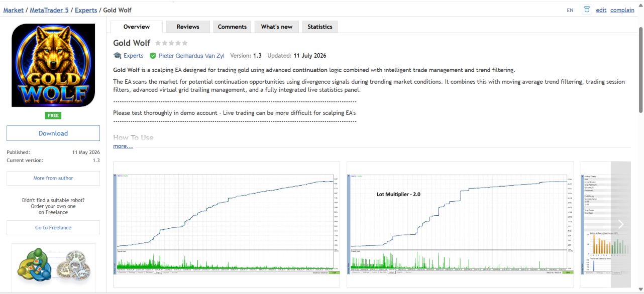This screenshot has height=294, width=644.
Task: Open the Experts category link under the title
Action: click(134, 56)
